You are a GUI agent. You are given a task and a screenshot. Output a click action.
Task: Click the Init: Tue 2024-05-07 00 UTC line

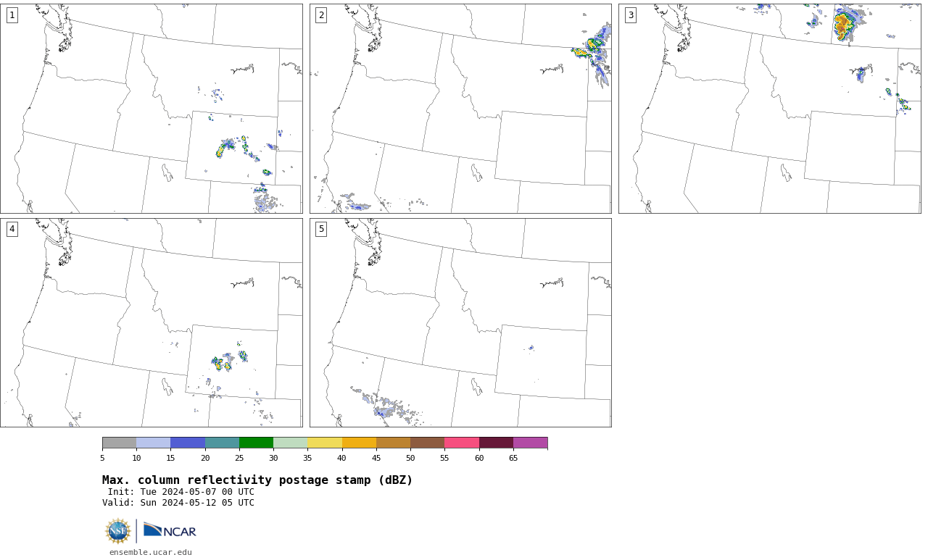(x=181, y=492)
